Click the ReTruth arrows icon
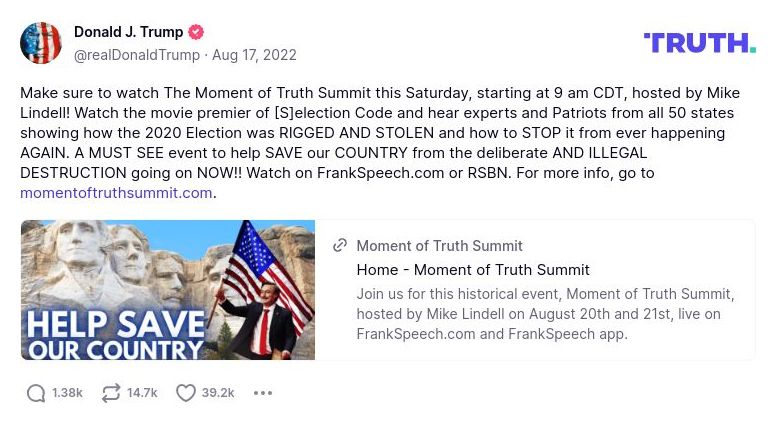 click(x=111, y=393)
